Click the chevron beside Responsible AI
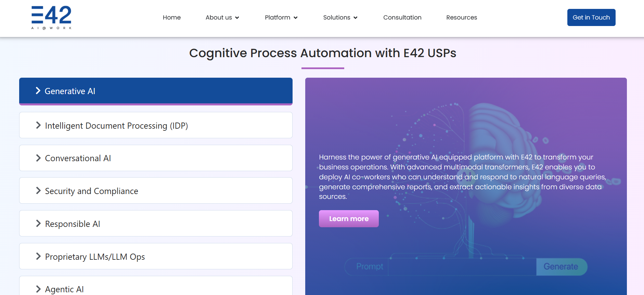 38,223
